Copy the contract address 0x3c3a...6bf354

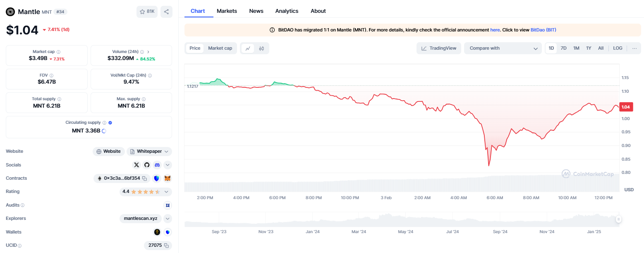point(144,178)
